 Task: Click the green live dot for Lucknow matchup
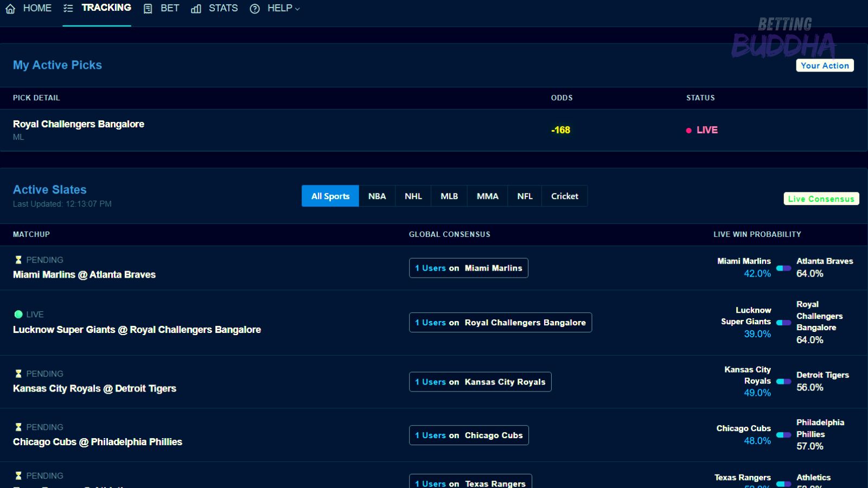click(x=18, y=314)
